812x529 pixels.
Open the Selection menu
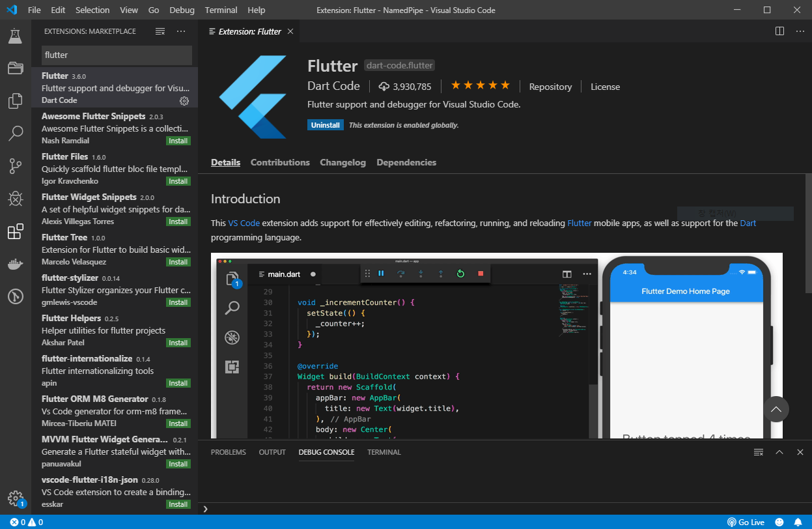92,10
